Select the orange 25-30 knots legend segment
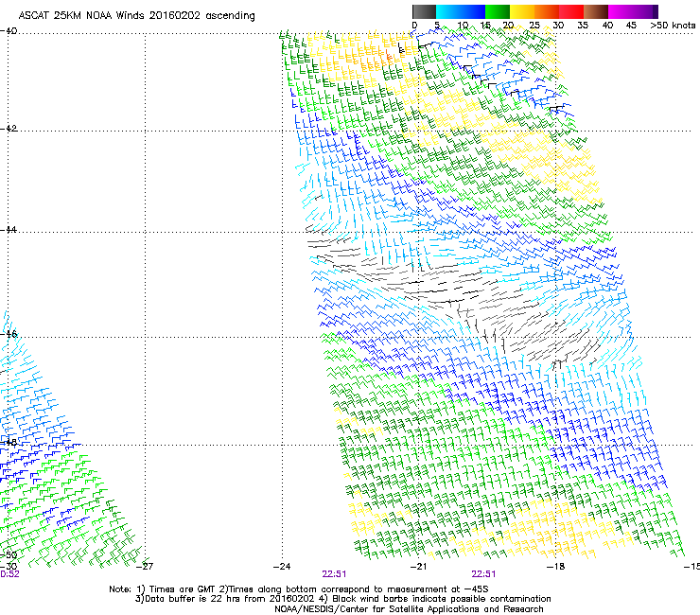The image size is (700, 615). coord(547,11)
